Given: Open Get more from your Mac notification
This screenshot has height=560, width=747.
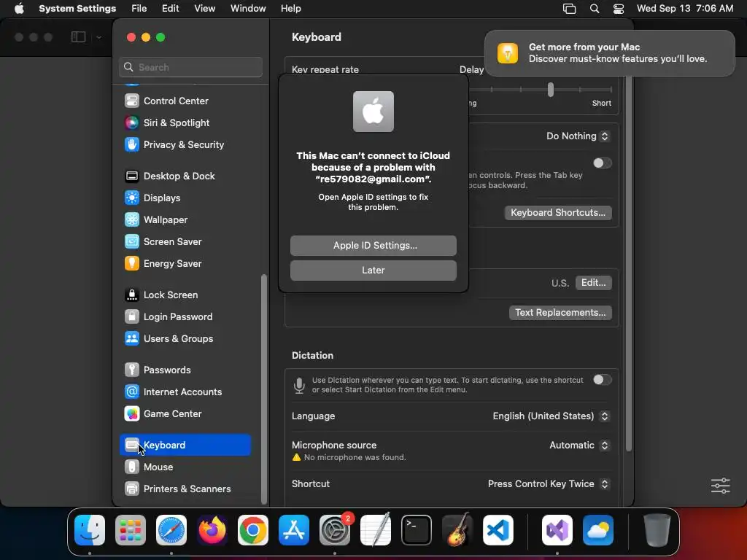Looking at the screenshot, I should tap(609, 53).
